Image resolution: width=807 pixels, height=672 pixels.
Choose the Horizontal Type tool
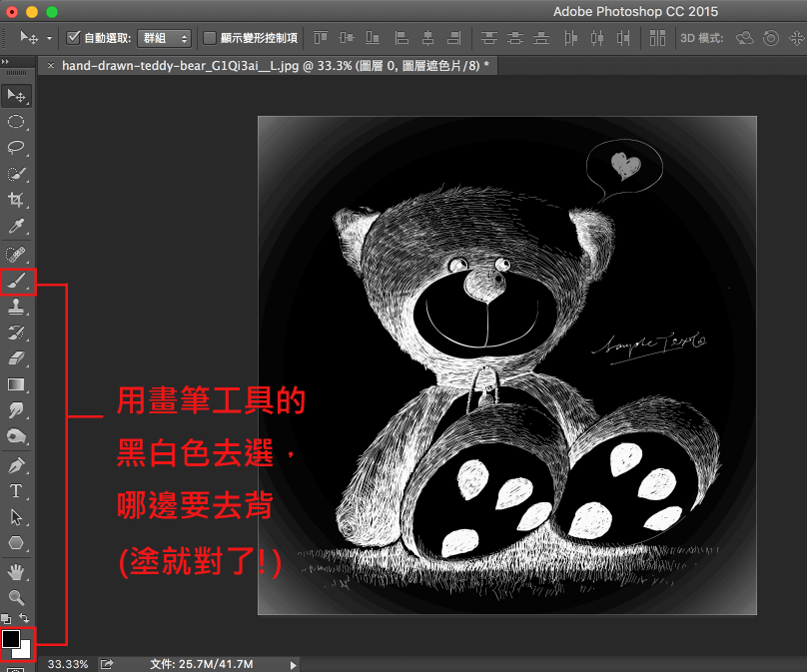click(16, 491)
